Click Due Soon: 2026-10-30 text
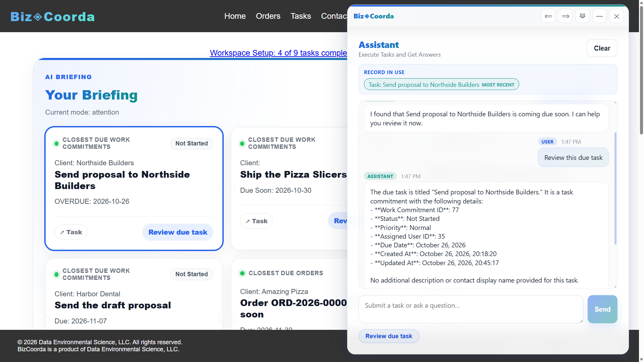The height and width of the screenshot is (362, 644). [276, 190]
